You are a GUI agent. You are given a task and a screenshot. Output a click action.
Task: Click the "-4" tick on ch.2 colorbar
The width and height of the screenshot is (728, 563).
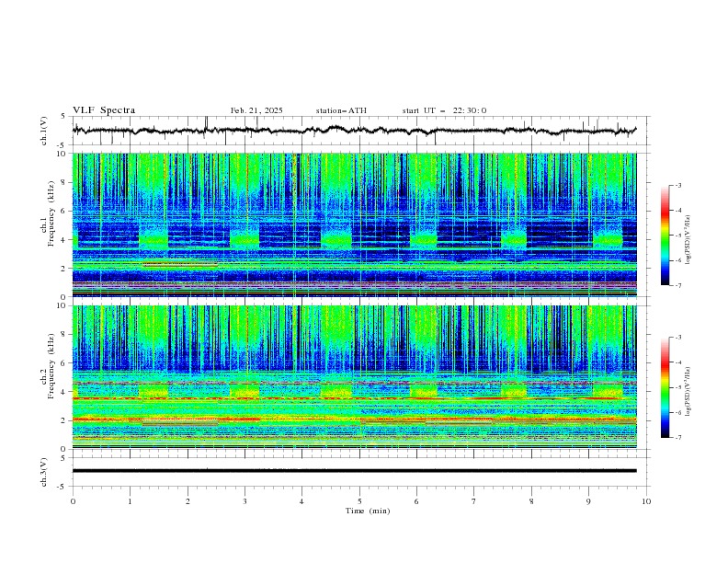[677, 362]
